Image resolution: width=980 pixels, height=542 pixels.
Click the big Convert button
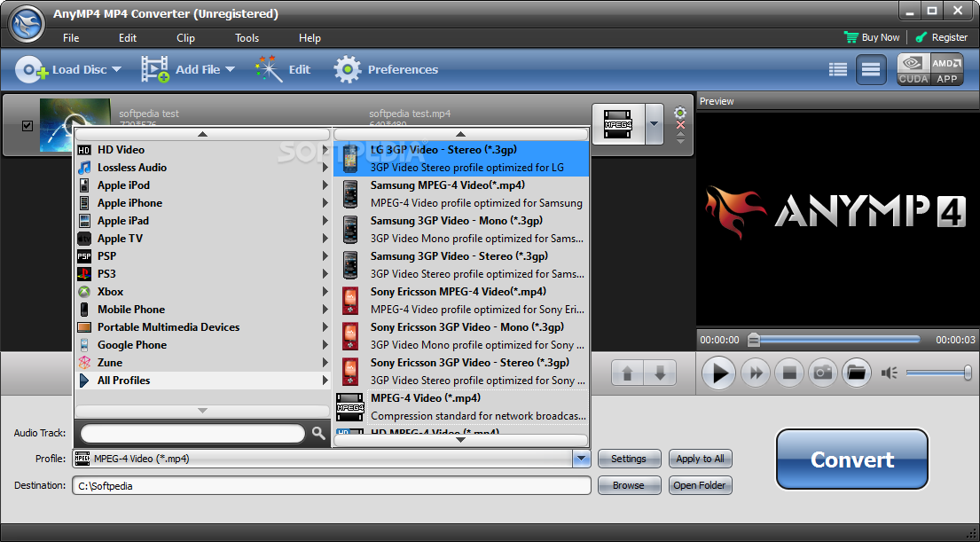[x=852, y=460]
